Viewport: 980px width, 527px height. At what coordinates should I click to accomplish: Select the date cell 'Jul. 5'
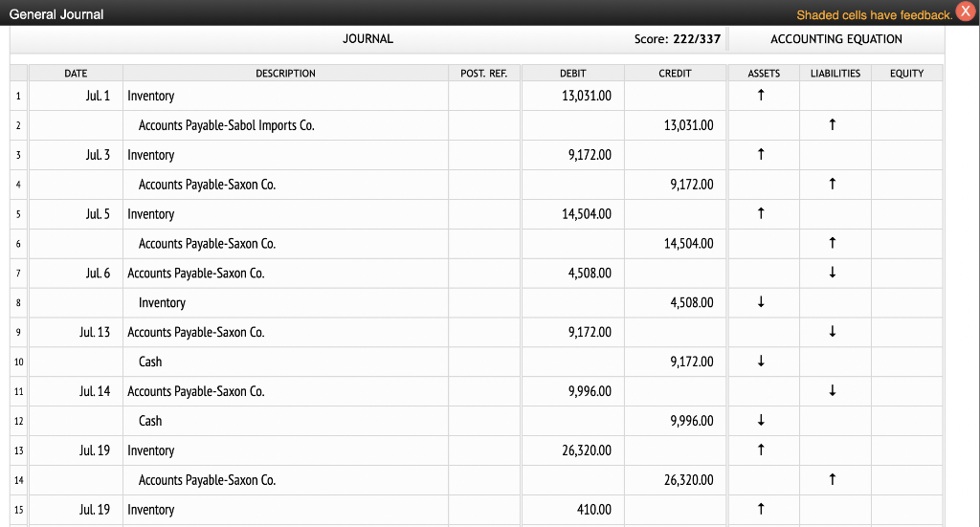pyautogui.click(x=98, y=213)
